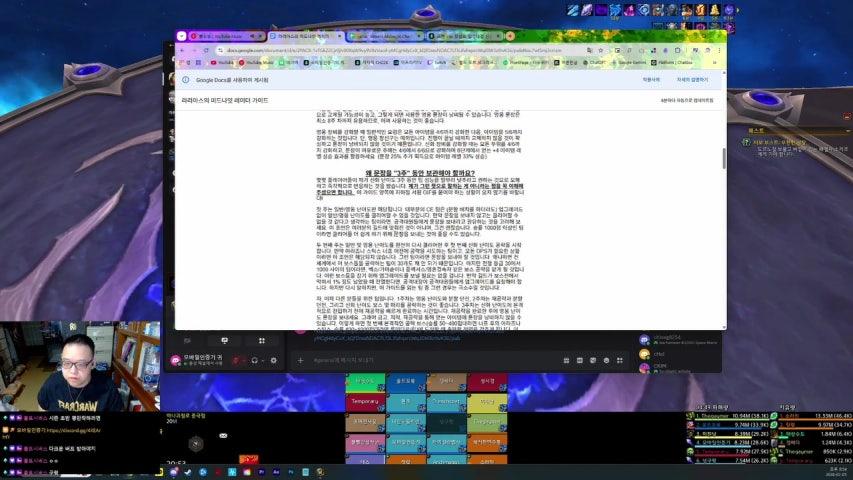Select the red Temporary raid frame
The width and height of the screenshot is (853, 480).
pyautogui.click(x=365, y=402)
